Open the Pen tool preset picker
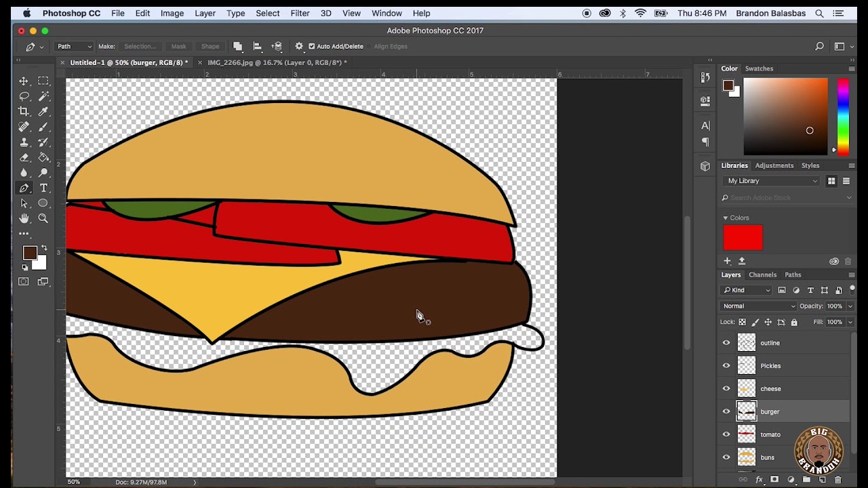 tap(35, 47)
